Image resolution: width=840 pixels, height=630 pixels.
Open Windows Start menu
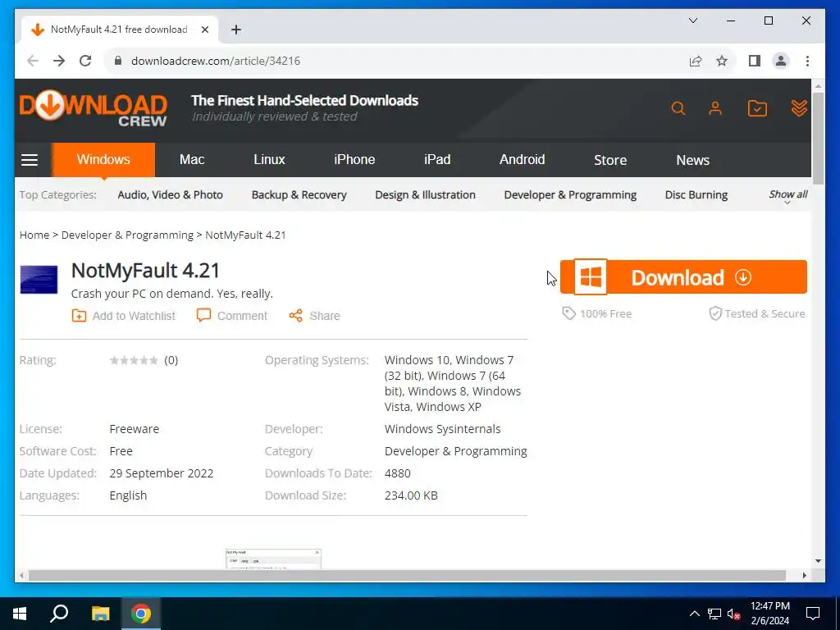[x=20, y=614]
